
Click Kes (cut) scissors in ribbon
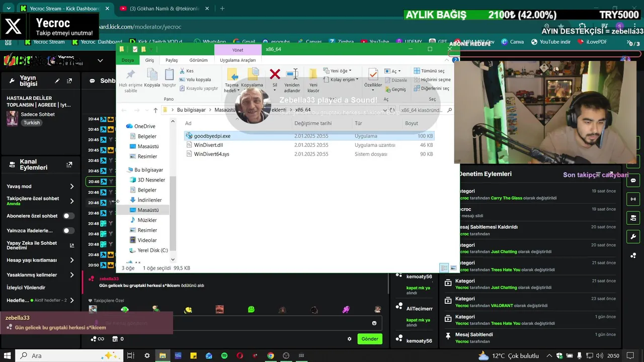pyautogui.click(x=186, y=71)
